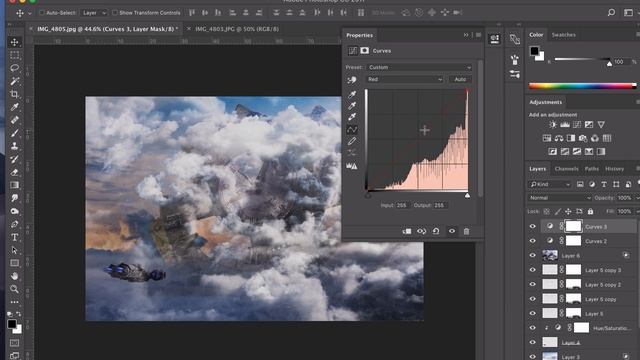640x360 pixels.
Task: Click the Auto button in Curves
Action: pyautogui.click(x=460, y=79)
